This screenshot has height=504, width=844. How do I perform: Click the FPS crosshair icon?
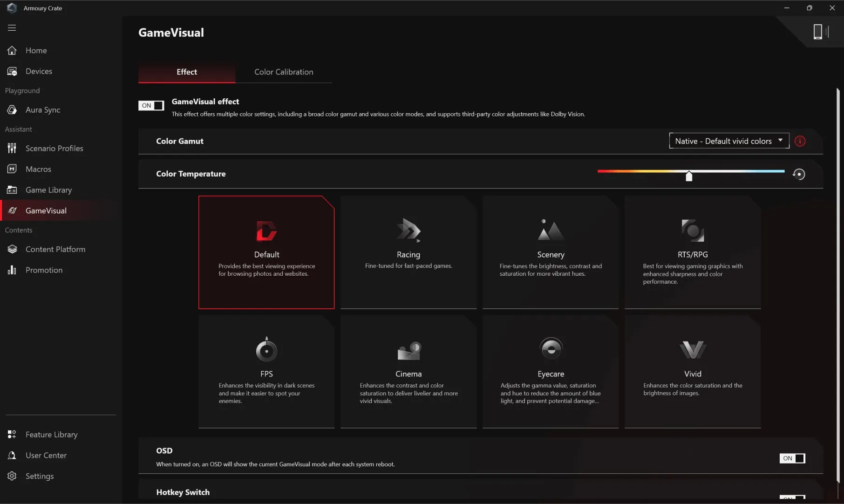[x=266, y=349]
